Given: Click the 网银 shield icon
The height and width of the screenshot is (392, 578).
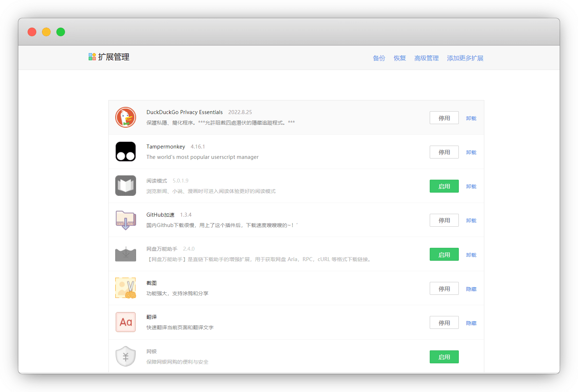Looking at the screenshot, I should [x=126, y=356].
